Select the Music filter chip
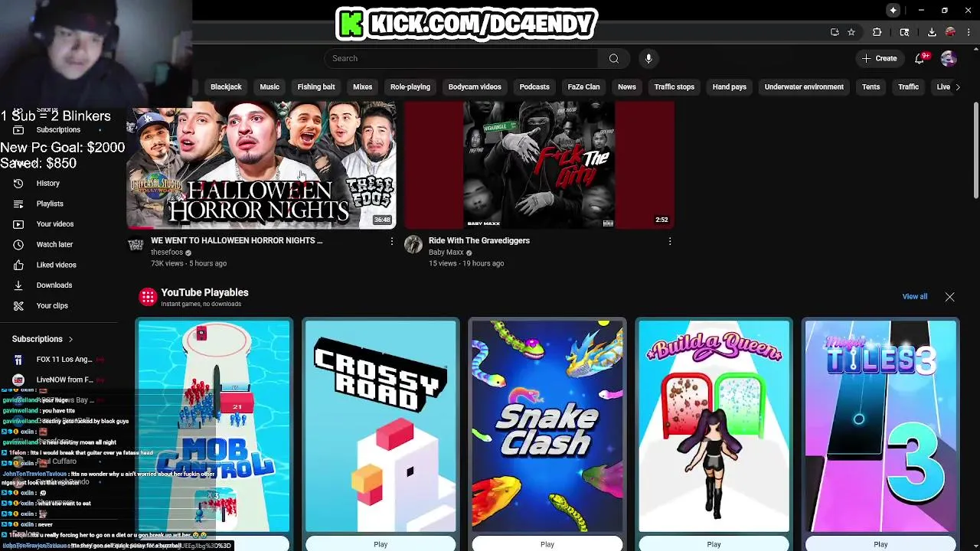Image resolution: width=980 pixels, height=551 pixels. (x=269, y=87)
